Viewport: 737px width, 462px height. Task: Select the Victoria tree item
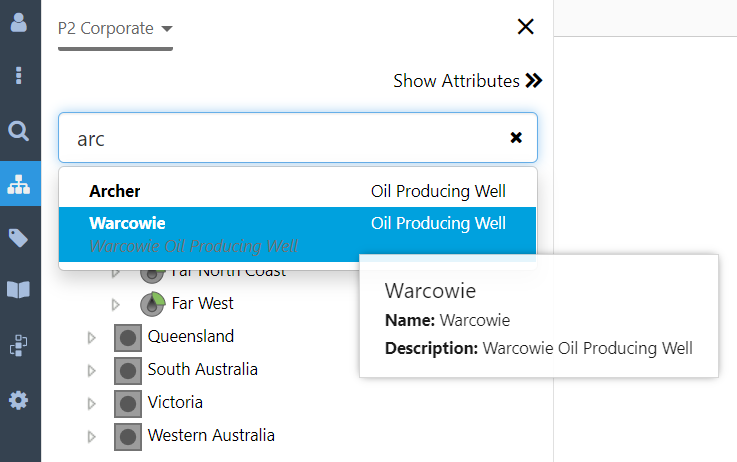(x=175, y=402)
